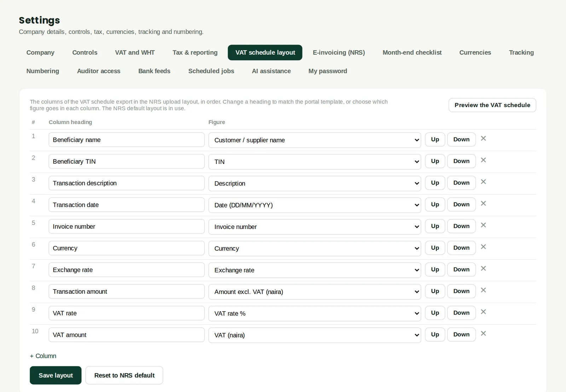Screen dimensions: 566x392
Task: Remove the Currency column row
Action: tap(483, 247)
